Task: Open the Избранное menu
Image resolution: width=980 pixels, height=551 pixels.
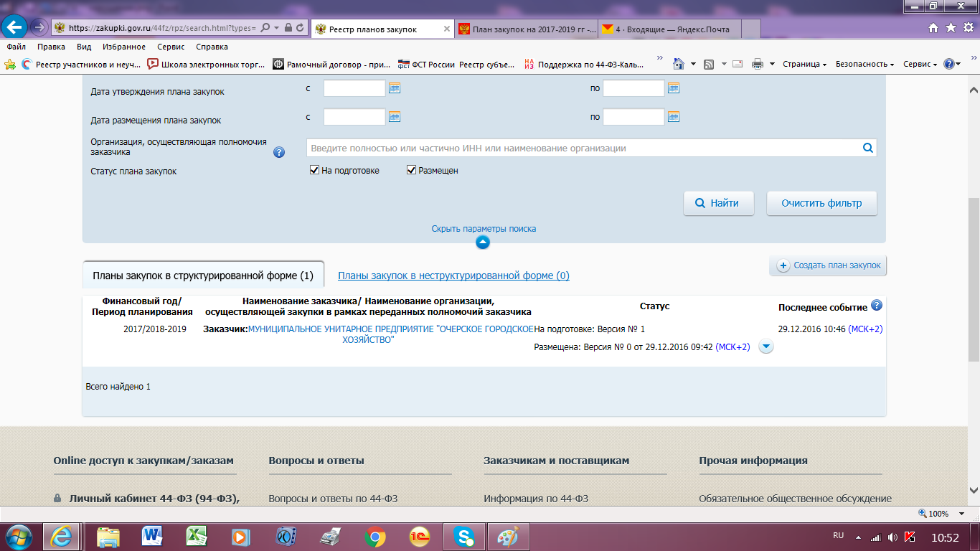Action: click(123, 47)
